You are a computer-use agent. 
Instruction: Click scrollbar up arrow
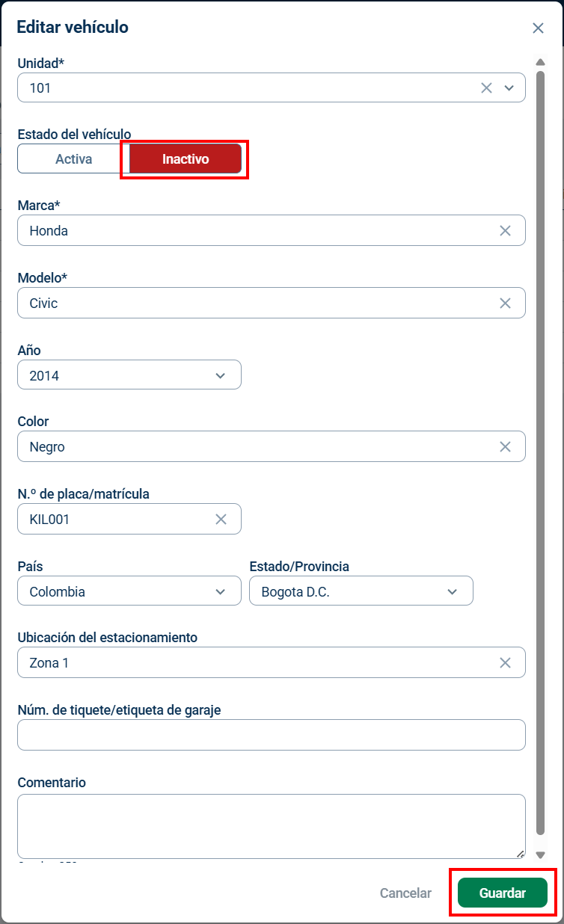[x=541, y=62]
